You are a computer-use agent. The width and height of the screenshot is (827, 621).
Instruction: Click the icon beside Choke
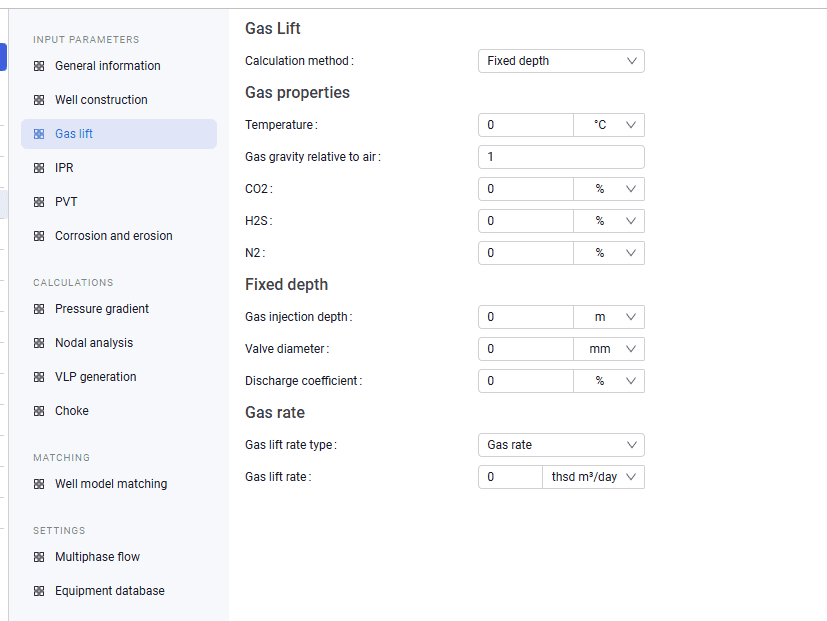[x=39, y=411]
